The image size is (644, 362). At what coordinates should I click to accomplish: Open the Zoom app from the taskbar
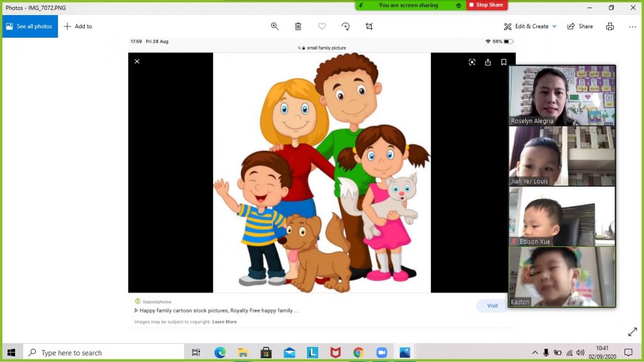381,353
